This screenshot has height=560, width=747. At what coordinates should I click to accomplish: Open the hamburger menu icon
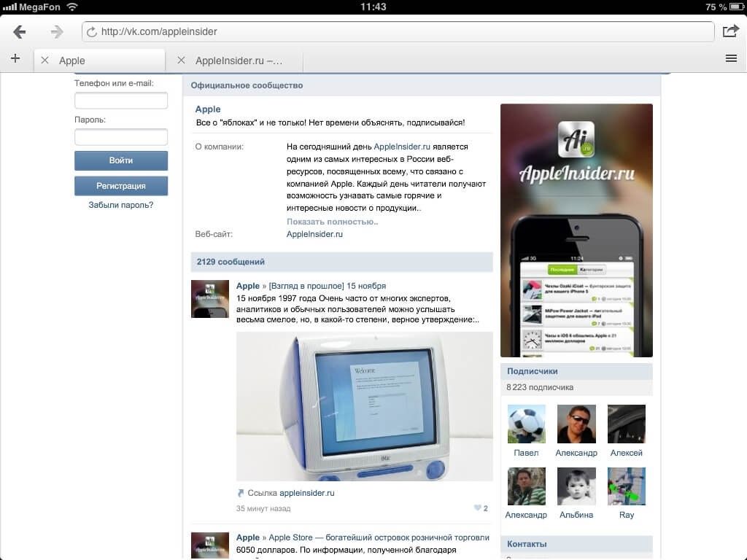tap(731, 59)
